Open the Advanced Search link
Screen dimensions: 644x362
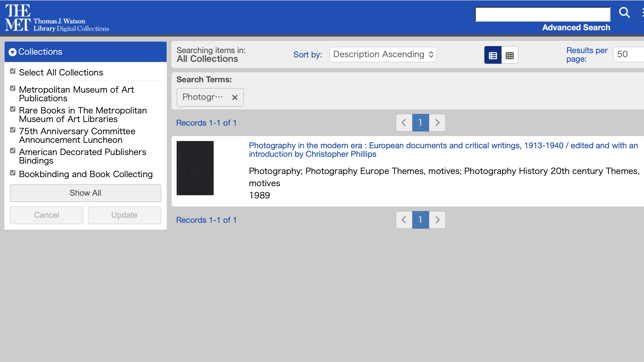[576, 28]
